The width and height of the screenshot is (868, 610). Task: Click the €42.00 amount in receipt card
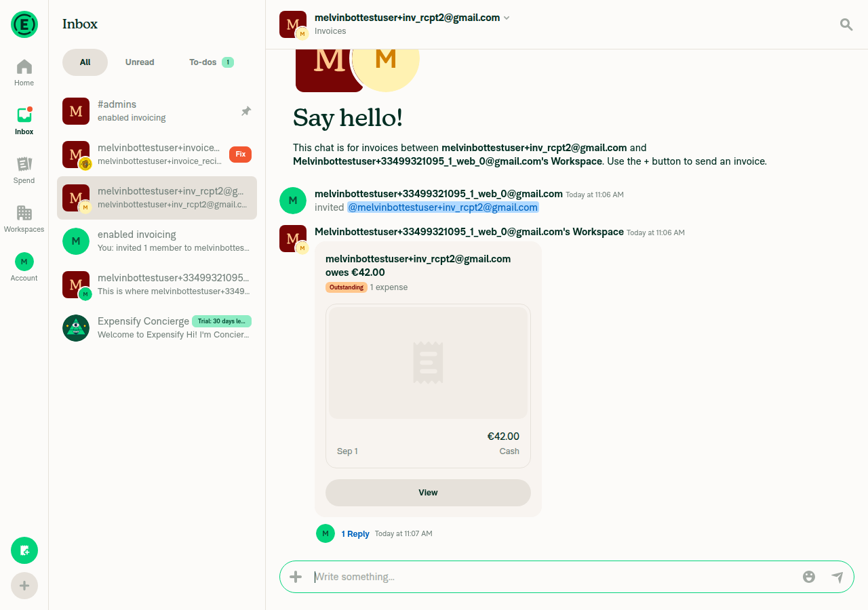pos(503,436)
